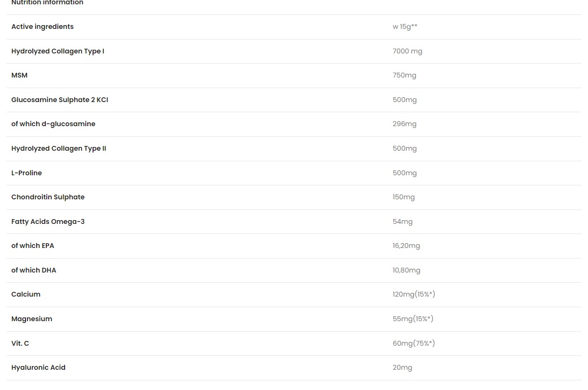588x390 pixels.
Task: Select the 'of which EPA' row label
Action: tap(33, 246)
